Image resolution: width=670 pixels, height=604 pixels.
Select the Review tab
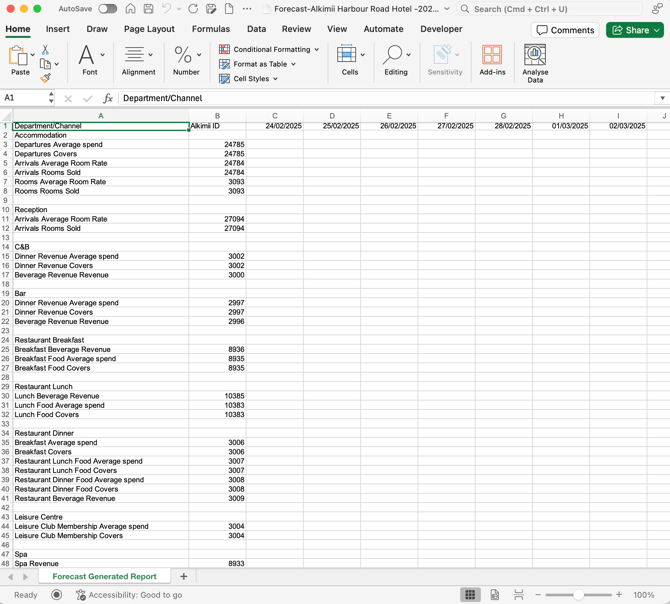click(x=296, y=29)
